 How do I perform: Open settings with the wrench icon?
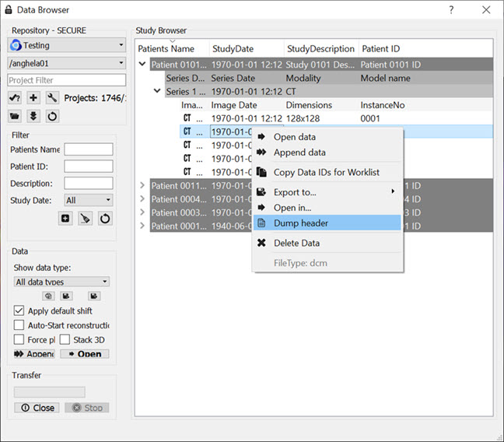click(x=52, y=98)
